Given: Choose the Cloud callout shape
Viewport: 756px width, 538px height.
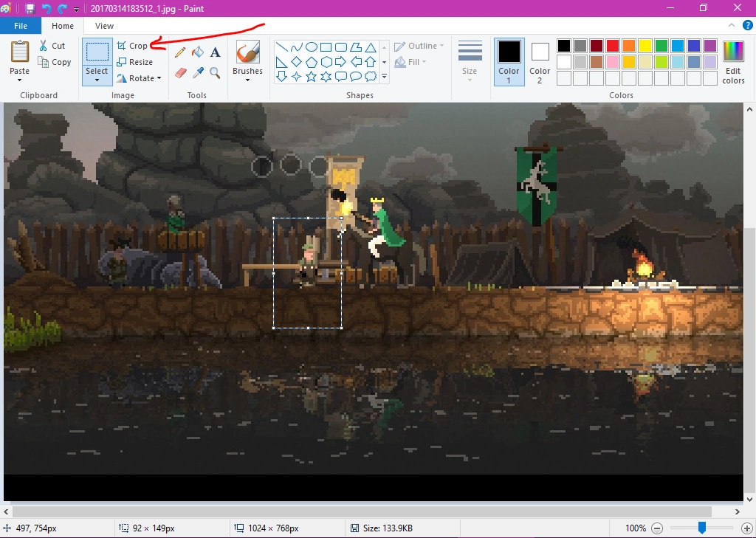Looking at the screenshot, I should 371,76.
